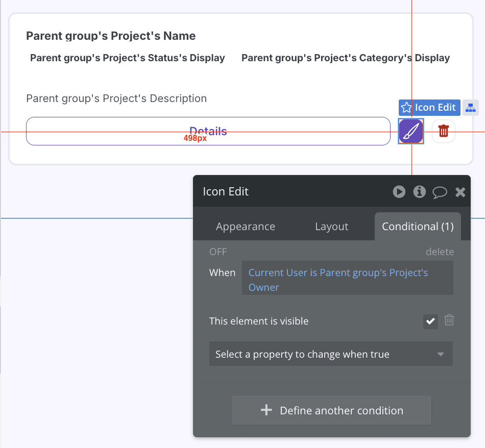
Task: Select Parent group's Project's Name text
Action: [x=111, y=36]
